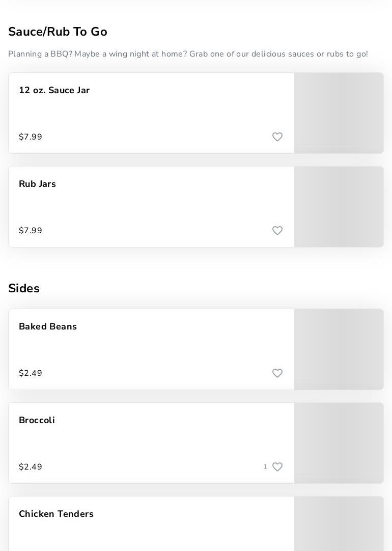Like the Baked Beans item with heart

tap(277, 373)
